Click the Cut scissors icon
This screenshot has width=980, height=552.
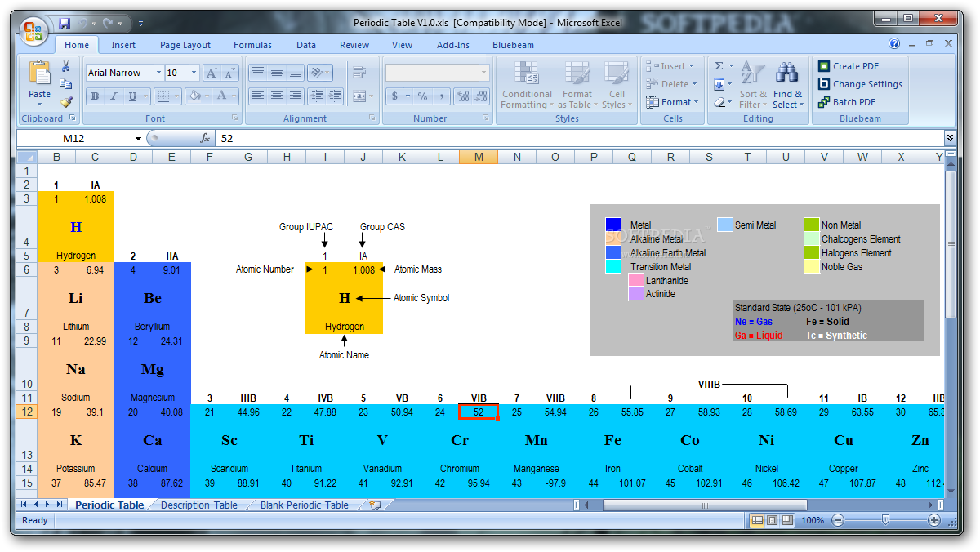[67, 66]
